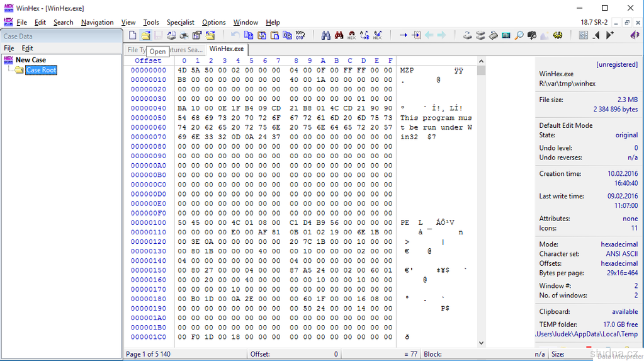Click the [unregistered] label

tap(617, 64)
